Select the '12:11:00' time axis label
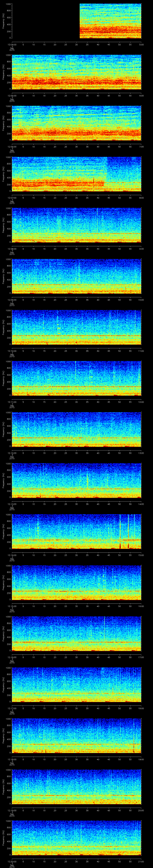 click(12, 402)
